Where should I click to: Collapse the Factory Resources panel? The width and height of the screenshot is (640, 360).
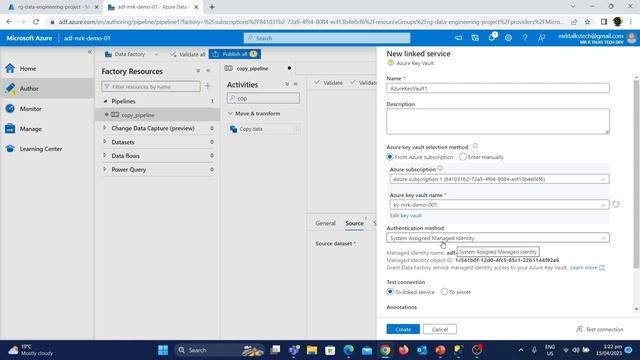coord(208,71)
